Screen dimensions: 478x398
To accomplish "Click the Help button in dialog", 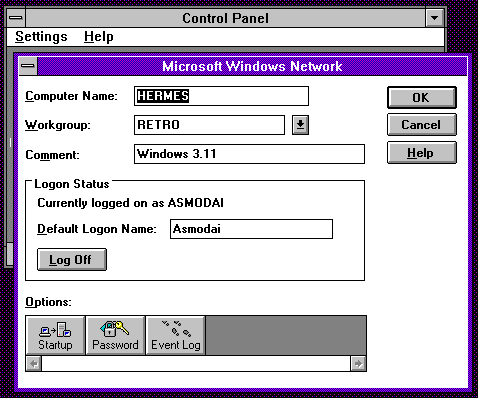I will tap(422, 153).
